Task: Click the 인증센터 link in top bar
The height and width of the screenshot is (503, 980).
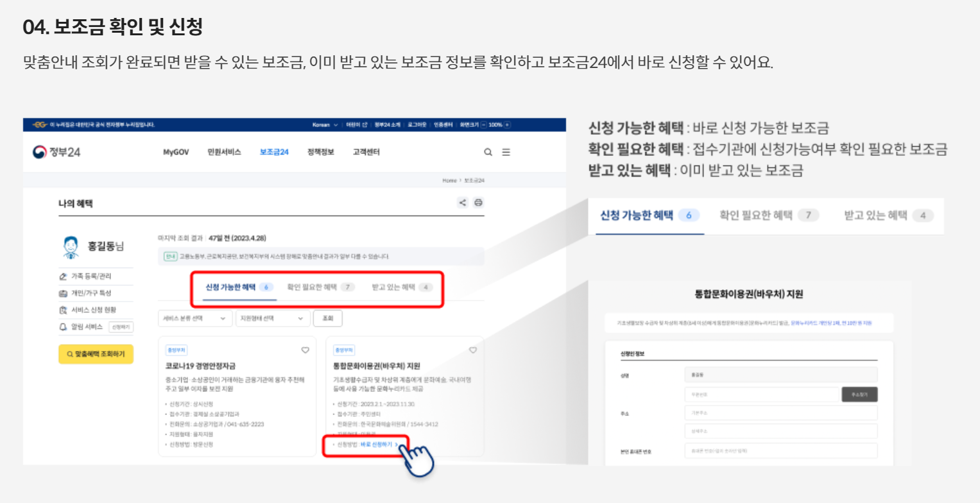Action: tap(443, 124)
